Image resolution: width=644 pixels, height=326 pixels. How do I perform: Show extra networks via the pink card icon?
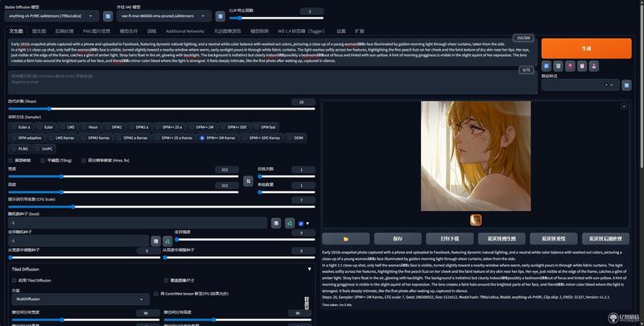[x=570, y=66]
